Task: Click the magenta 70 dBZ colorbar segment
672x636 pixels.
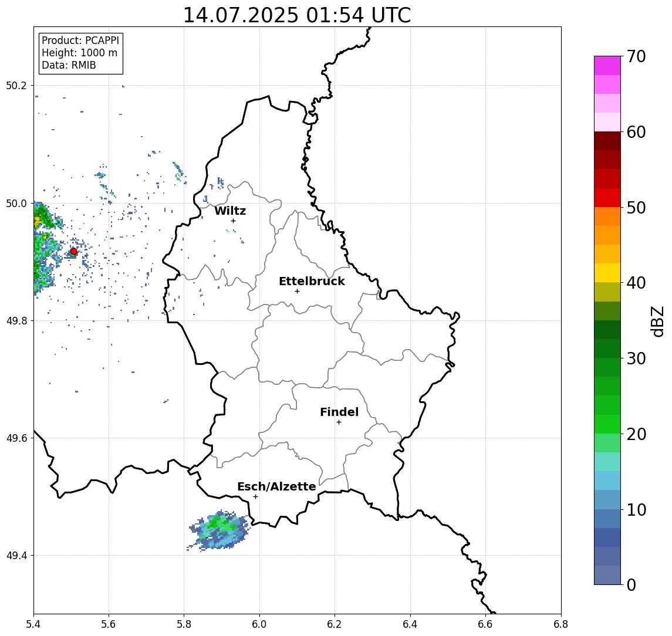Action: coord(607,66)
